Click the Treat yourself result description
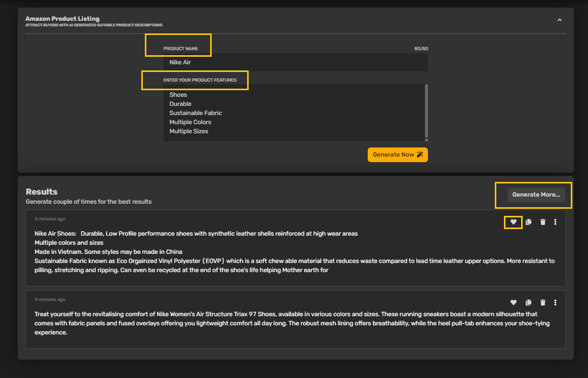The image size is (588, 378). tap(292, 323)
